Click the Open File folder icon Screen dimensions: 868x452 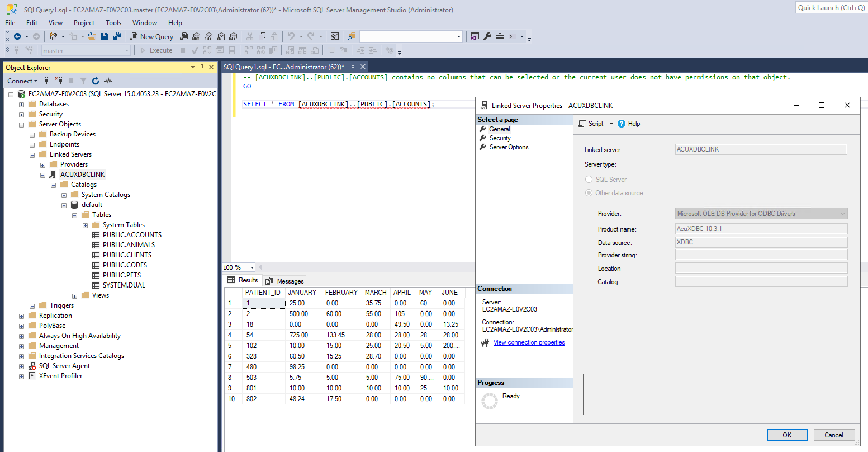(x=92, y=36)
